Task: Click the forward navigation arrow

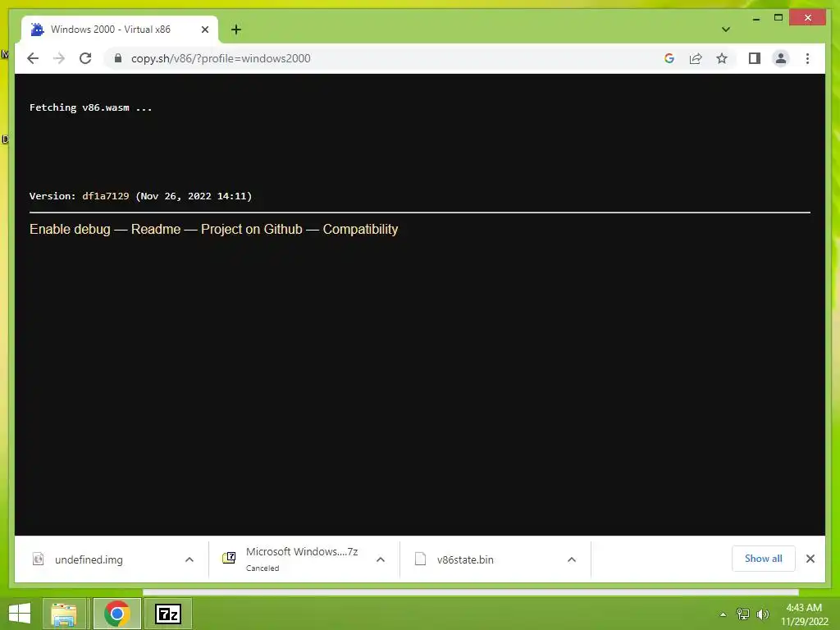Action: [59, 58]
